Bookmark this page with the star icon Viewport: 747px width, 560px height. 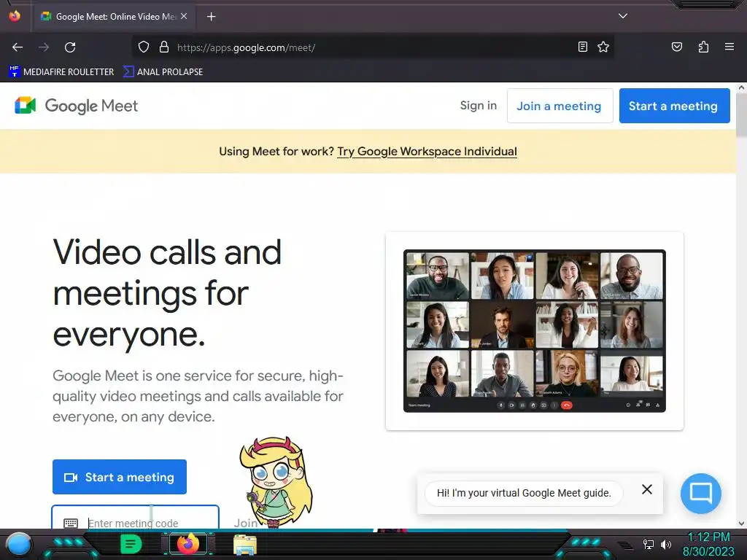point(603,47)
